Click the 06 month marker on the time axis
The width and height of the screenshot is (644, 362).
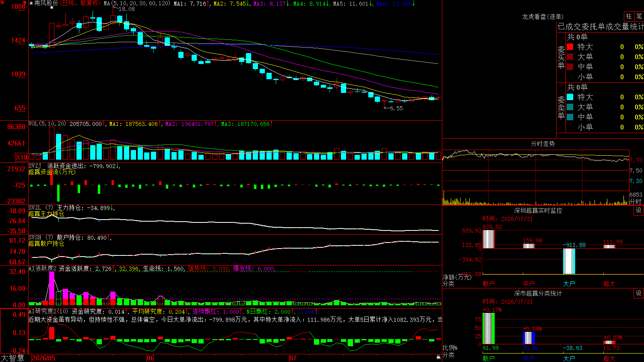(x=150, y=358)
